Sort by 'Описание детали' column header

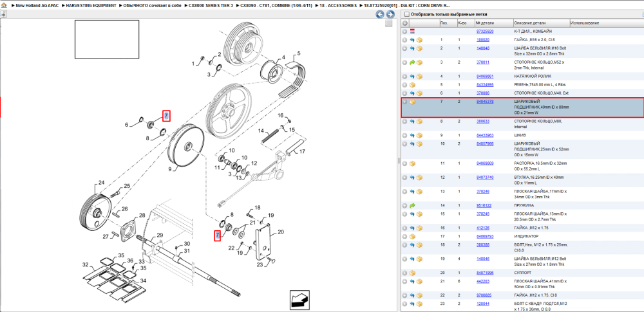[530, 23]
